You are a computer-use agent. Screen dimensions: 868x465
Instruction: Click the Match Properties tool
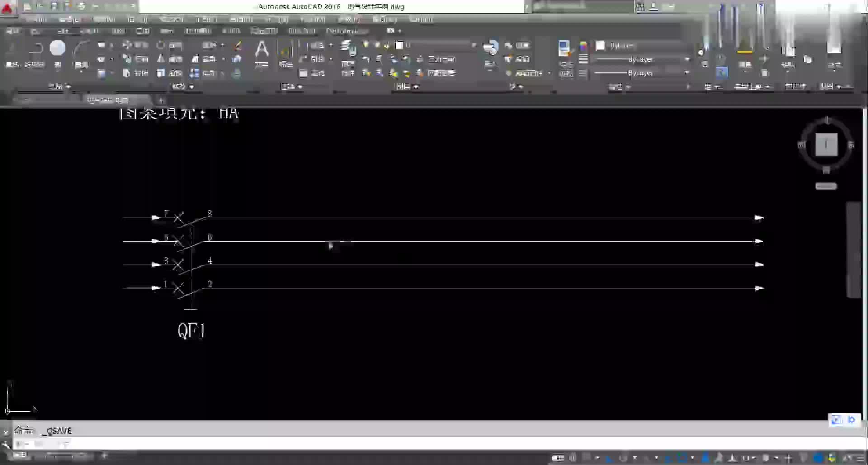pos(565,58)
